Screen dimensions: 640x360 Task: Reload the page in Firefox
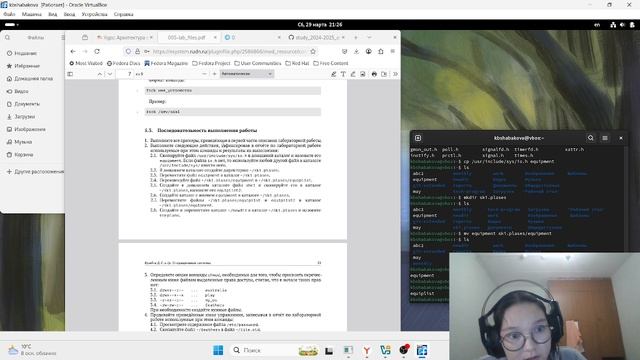pos(97,51)
